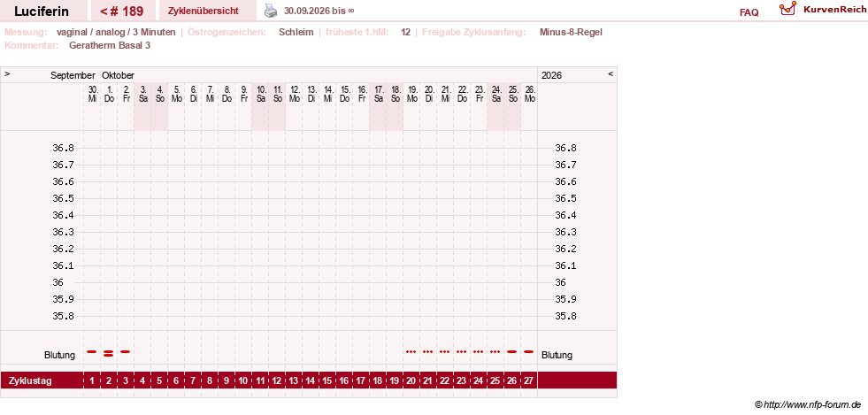The height and width of the screenshot is (415, 868).
Task: Click the spotting dots on cycle day 21
Action: [428, 351]
